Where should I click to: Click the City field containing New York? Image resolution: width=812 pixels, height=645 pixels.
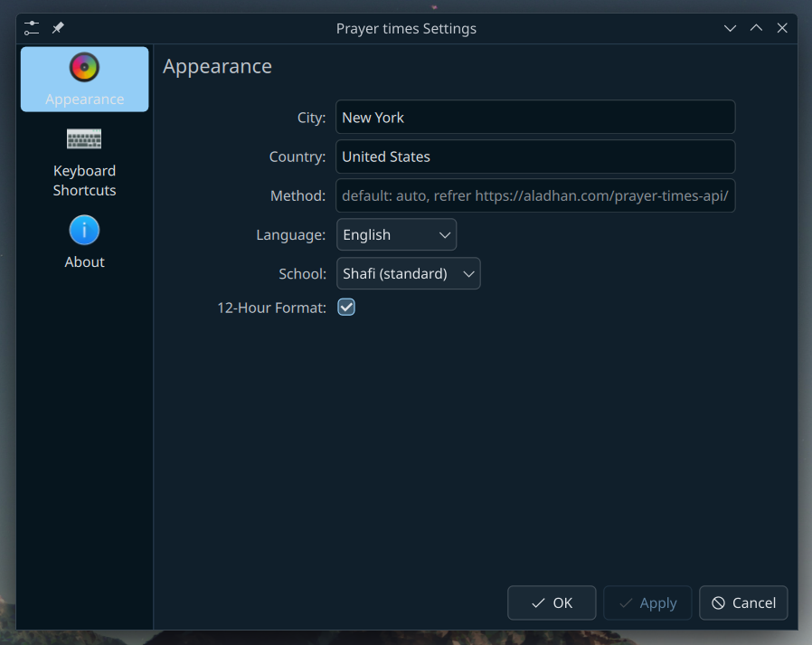click(535, 117)
